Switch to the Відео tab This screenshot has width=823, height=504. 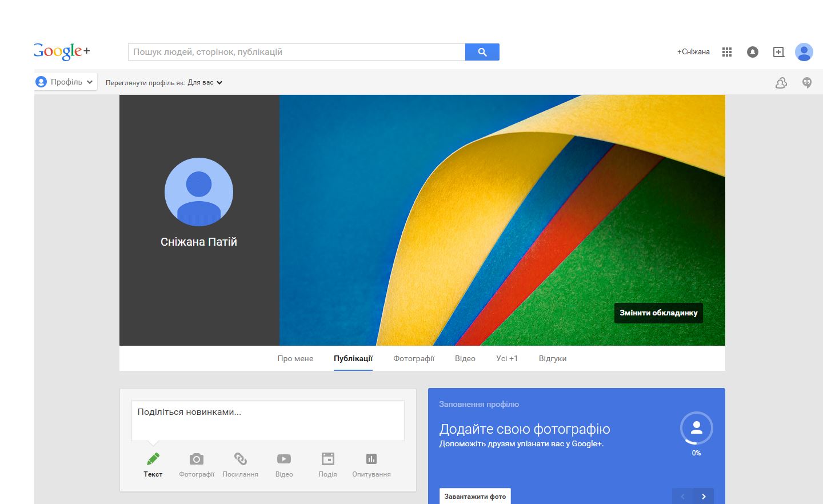(x=465, y=358)
